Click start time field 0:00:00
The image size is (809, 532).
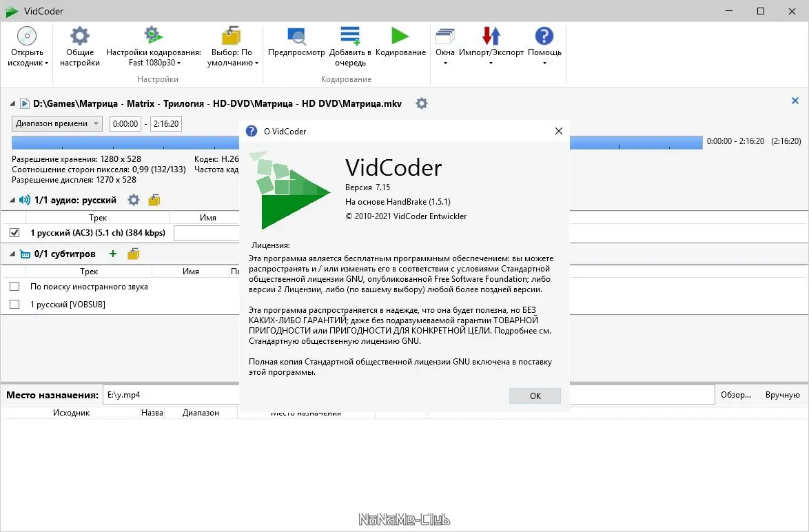(x=125, y=124)
